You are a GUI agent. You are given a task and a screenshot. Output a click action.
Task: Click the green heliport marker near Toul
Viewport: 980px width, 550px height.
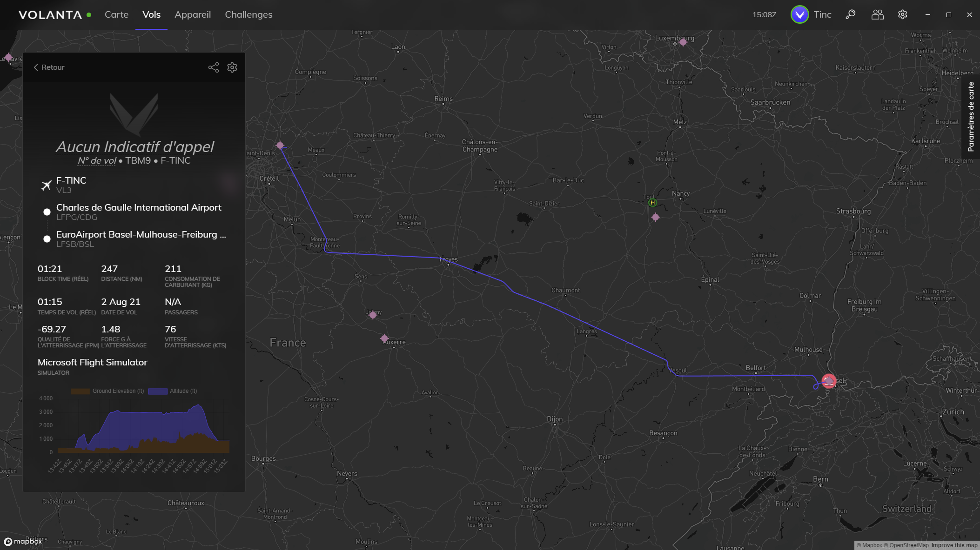(x=652, y=203)
